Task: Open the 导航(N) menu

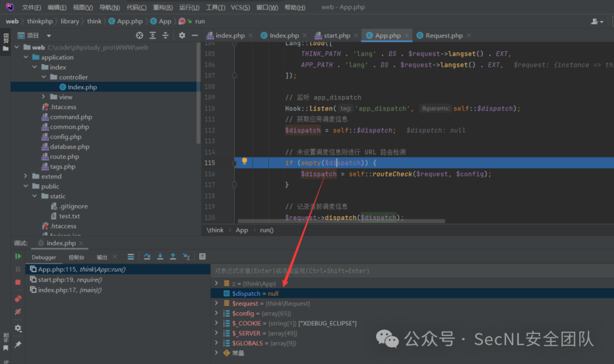Action: pyautogui.click(x=109, y=7)
